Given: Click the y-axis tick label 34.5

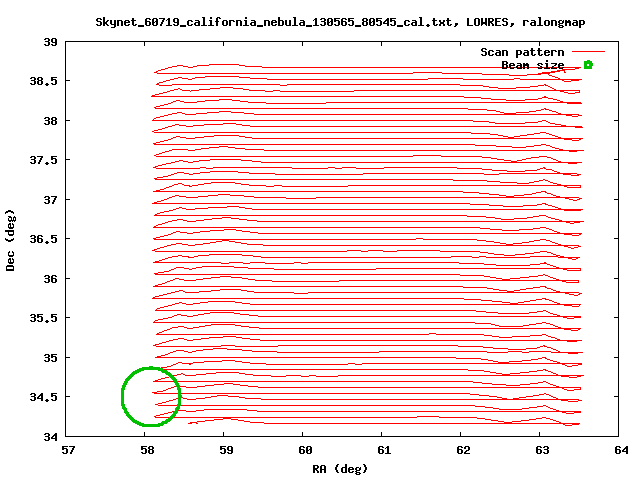Looking at the screenshot, I should pyautogui.click(x=43, y=397).
